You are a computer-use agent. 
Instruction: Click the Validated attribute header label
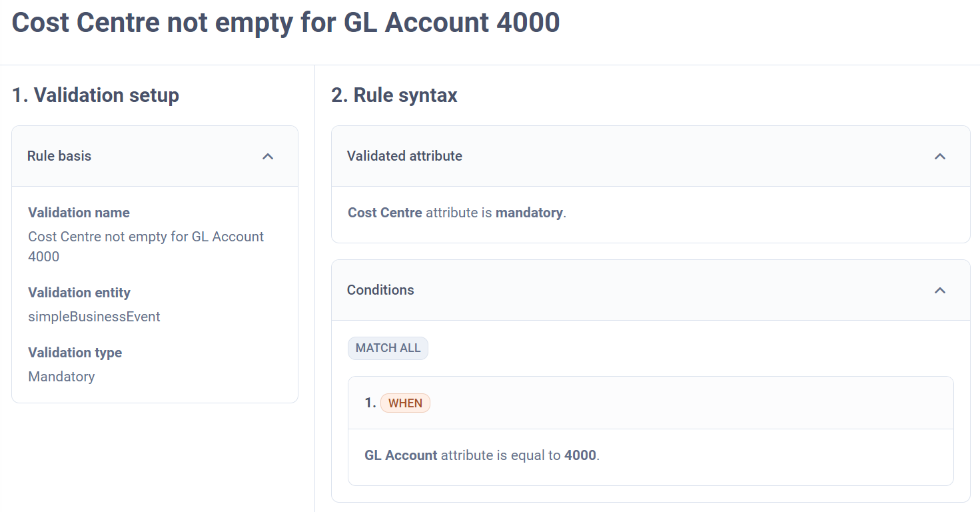pyautogui.click(x=404, y=156)
